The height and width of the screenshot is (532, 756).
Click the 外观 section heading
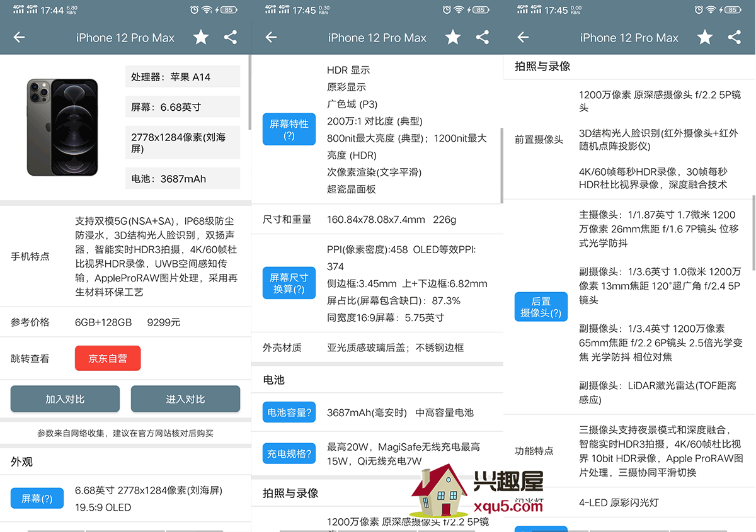click(22, 461)
